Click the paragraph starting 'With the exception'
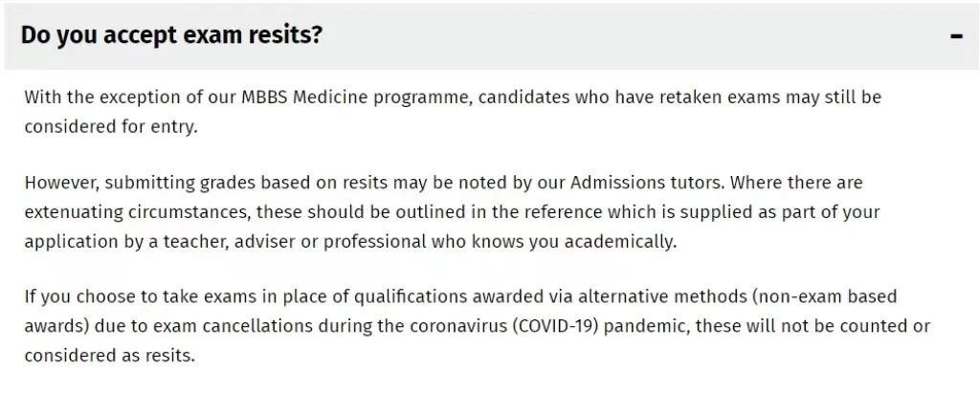The height and width of the screenshot is (393, 980). pyautogui.click(x=453, y=113)
